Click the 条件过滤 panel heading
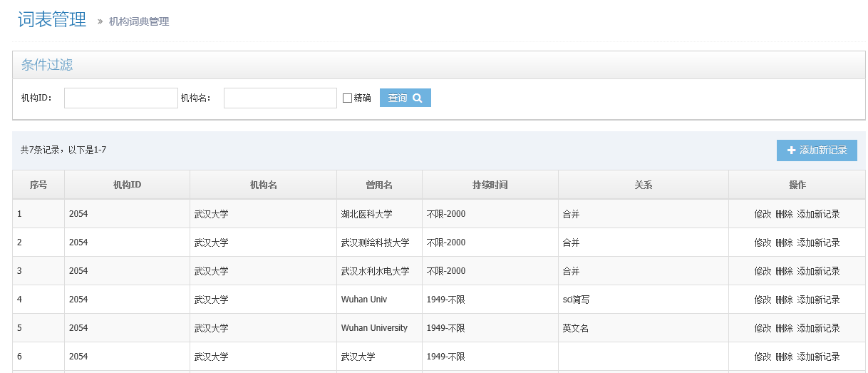Image resolution: width=868 pixels, height=373 pixels. click(47, 65)
